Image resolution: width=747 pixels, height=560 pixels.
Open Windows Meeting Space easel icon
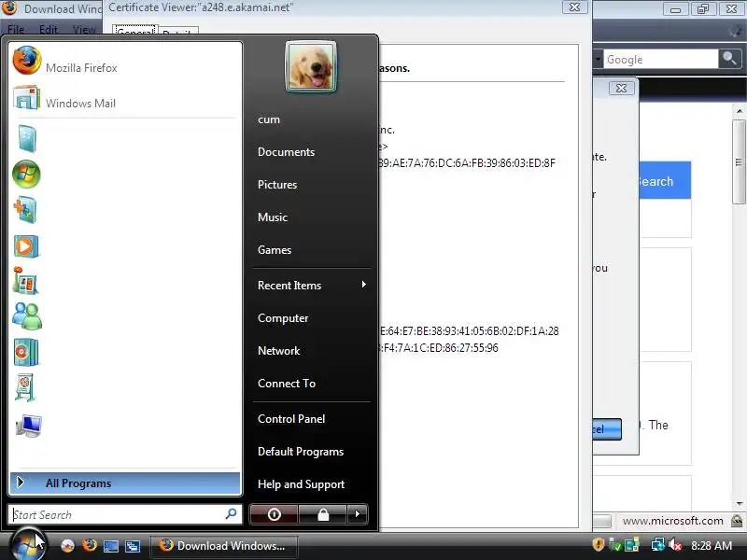pos(26,388)
